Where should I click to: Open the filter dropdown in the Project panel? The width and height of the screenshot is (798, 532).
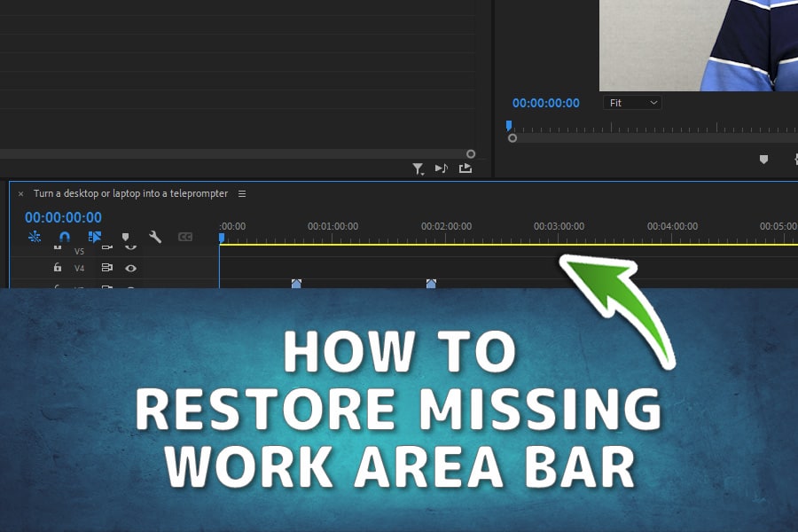(x=417, y=167)
